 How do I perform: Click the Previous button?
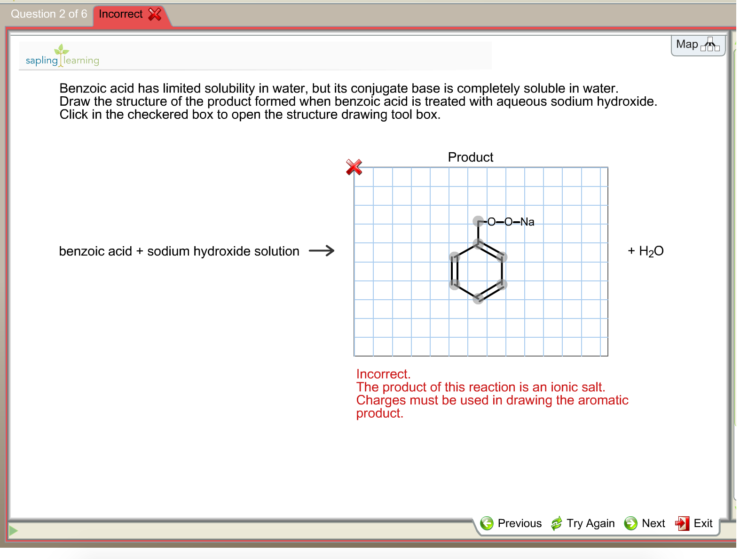pyautogui.click(x=511, y=523)
